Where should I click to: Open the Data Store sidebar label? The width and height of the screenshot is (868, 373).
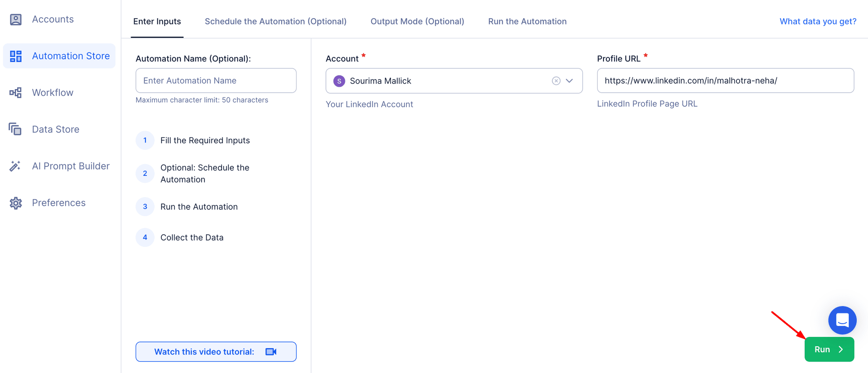tap(56, 129)
